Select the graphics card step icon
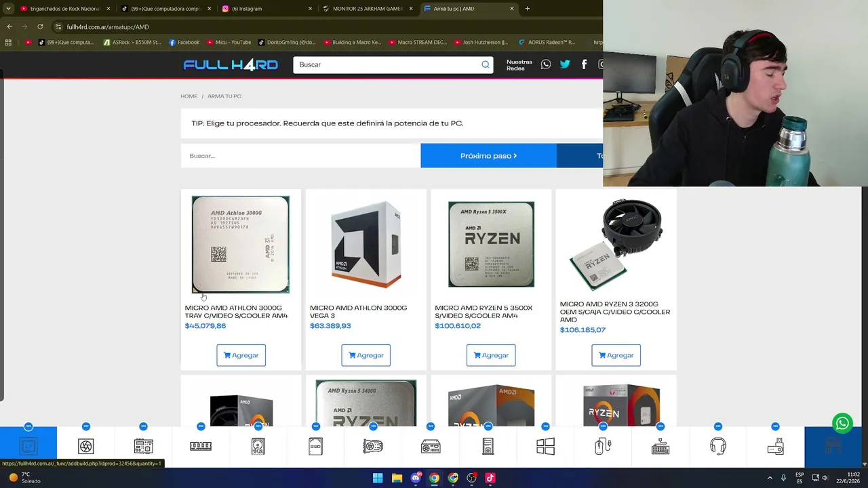 [x=373, y=446]
